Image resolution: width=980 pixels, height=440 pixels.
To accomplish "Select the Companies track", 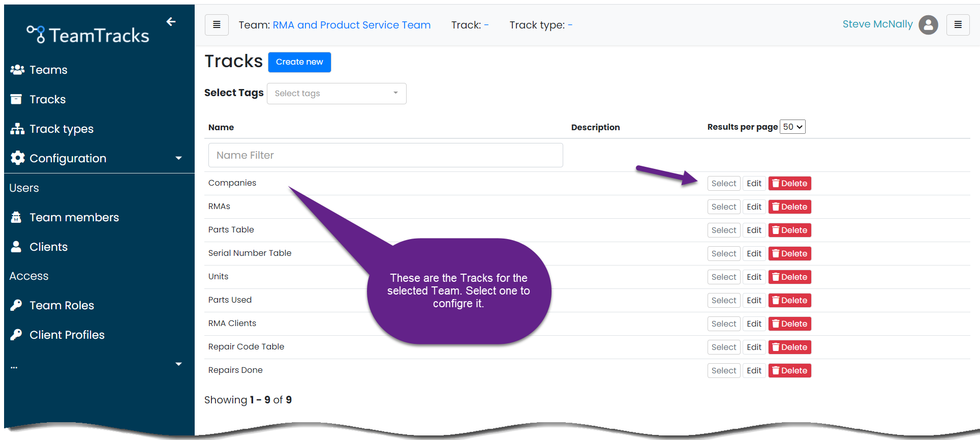I will [723, 184].
